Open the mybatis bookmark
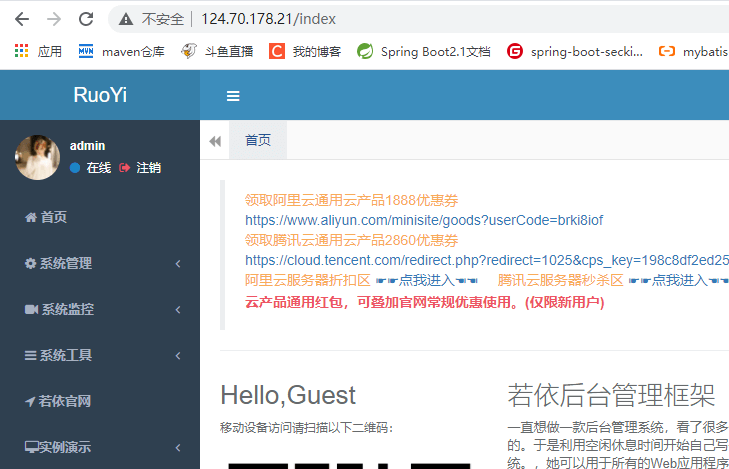Image resolution: width=729 pixels, height=469 pixels. [x=693, y=51]
